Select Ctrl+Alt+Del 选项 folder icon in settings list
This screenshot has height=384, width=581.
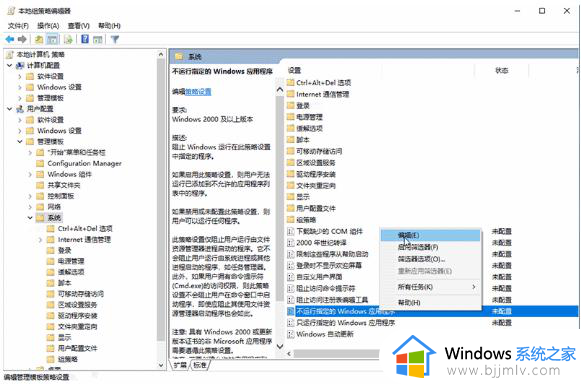coord(291,82)
